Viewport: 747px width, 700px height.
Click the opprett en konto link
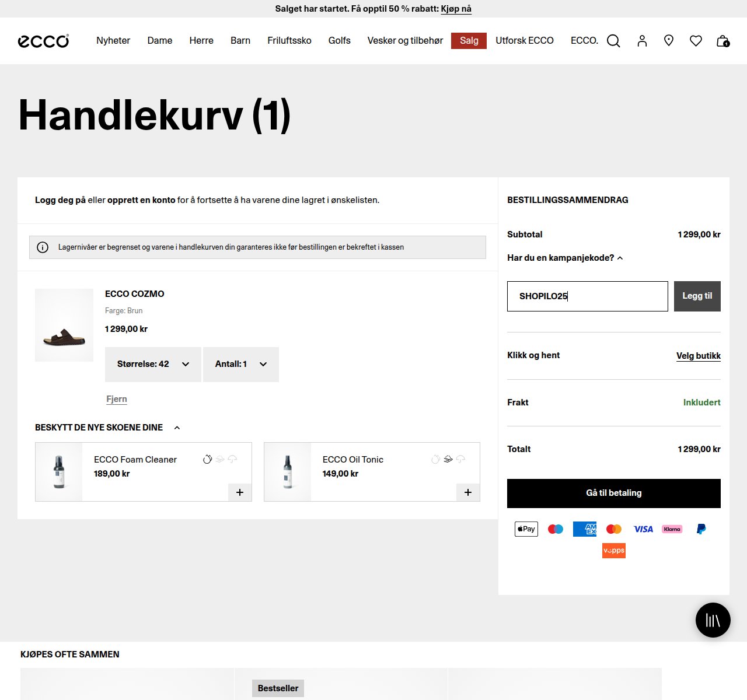[x=141, y=200]
